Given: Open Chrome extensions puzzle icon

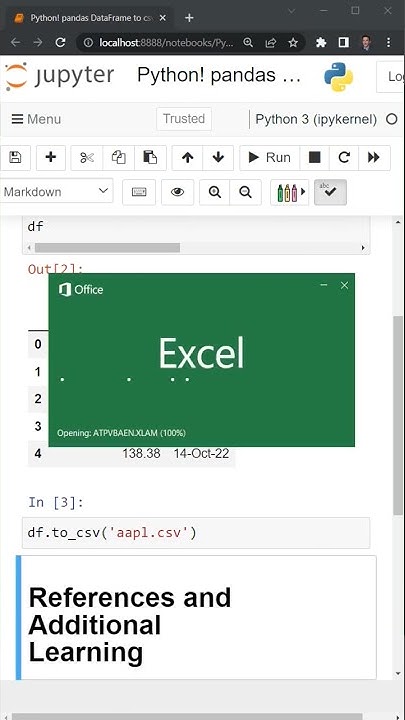Looking at the screenshot, I should (321, 43).
